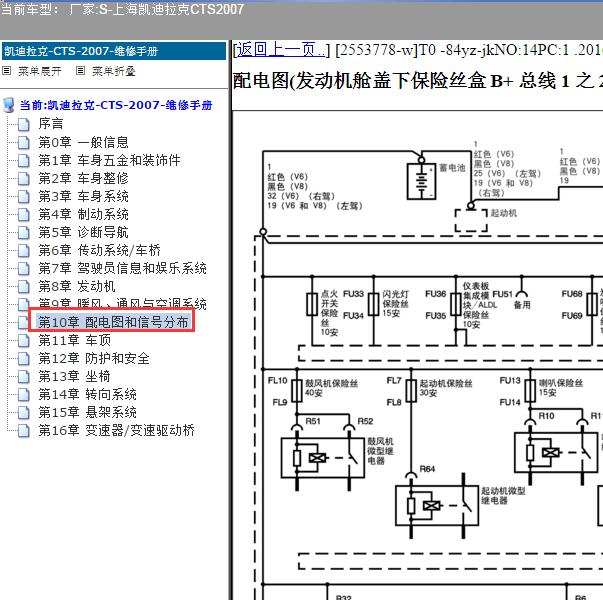Open 第16章 变速器/变速驱动桥
The width and height of the screenshot is (603, 600).
click(117, 430)
